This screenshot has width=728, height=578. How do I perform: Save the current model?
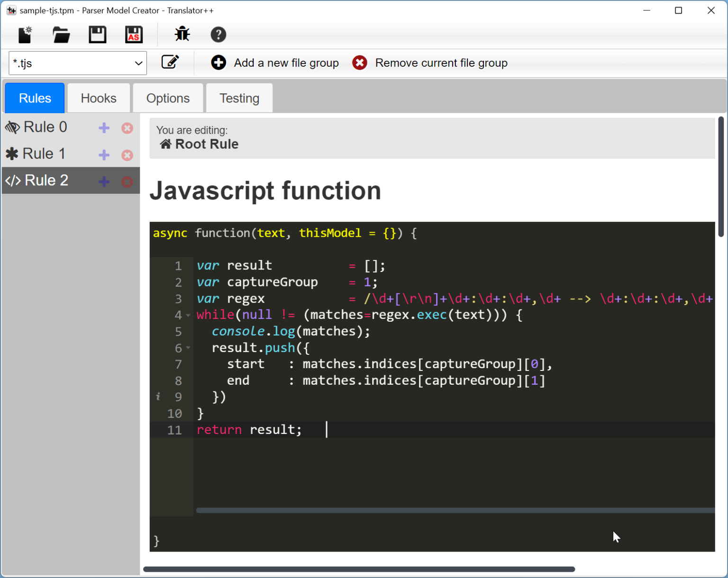pos(97,34)
